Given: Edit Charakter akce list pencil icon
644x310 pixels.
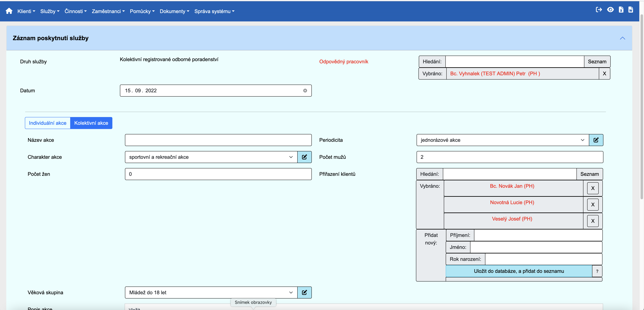Looking at the screenshot, I should coord(304,157).
